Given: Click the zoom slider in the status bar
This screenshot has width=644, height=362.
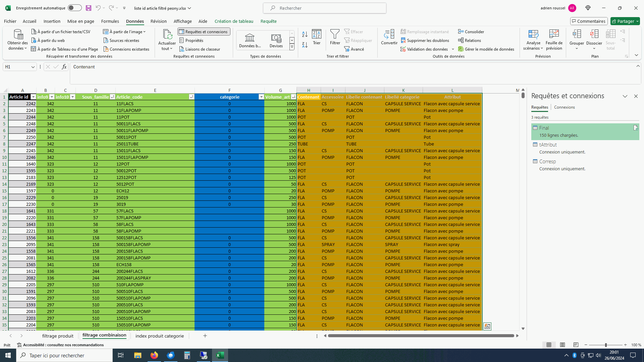Looking at the screenshot, I should click(x=606, y=345).
